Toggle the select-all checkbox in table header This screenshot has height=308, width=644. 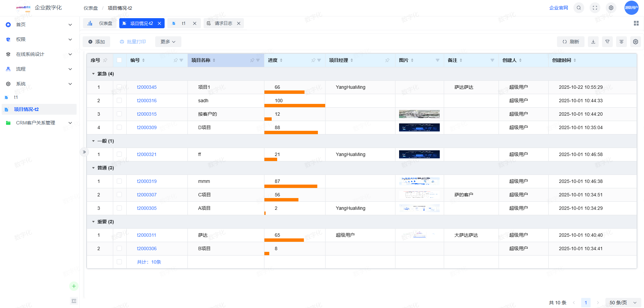119,60
